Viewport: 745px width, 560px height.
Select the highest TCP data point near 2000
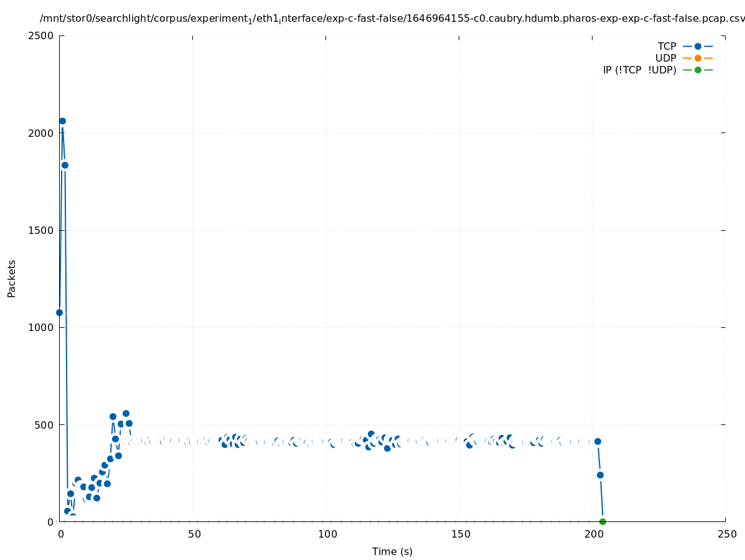point(62,121)
